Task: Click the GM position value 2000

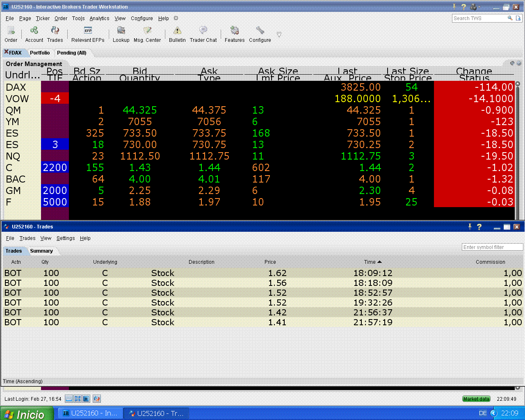Action: point(55,191)
